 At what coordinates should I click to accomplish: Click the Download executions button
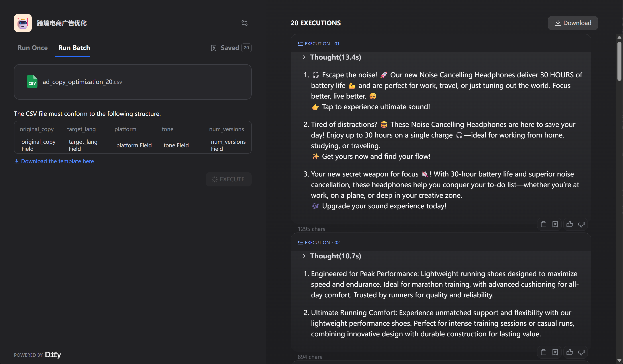click(573, 23)
